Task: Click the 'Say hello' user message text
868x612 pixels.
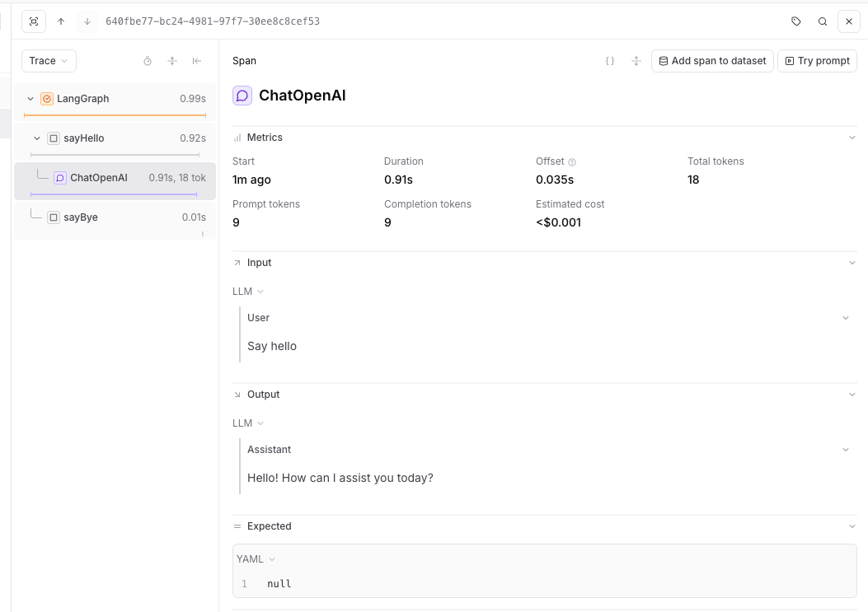Action: 272,347
